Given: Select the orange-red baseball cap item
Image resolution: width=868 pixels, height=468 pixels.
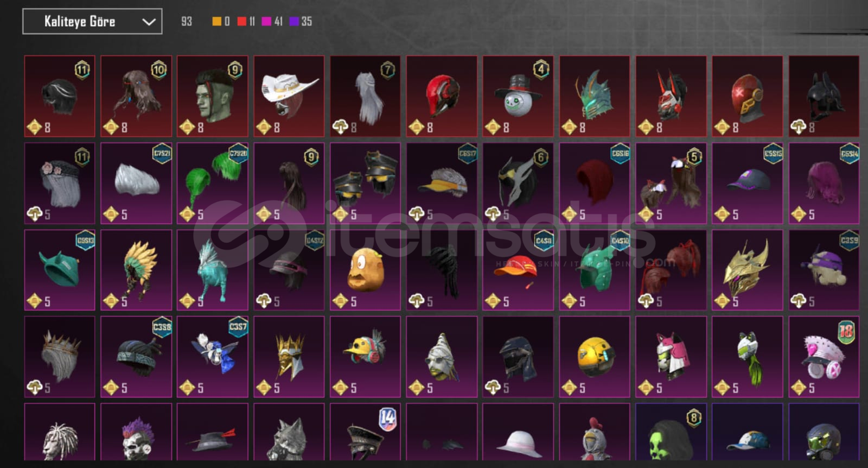Looking at the screenshot, I should (x=518, y=270).
